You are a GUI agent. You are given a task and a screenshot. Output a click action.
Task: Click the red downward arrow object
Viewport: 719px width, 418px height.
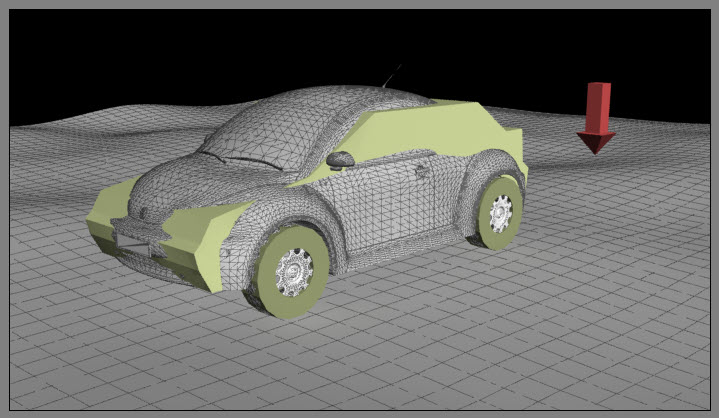coord(597,116)
